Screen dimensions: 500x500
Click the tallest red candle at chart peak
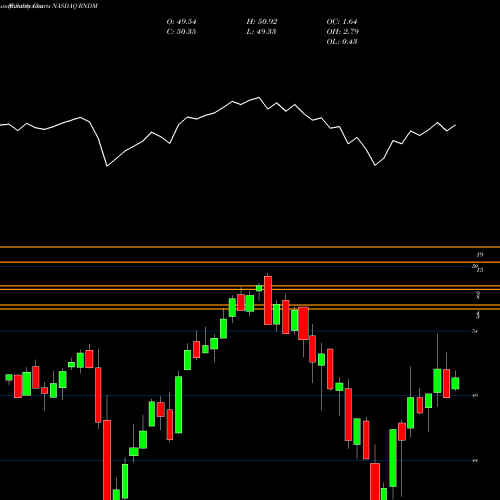pyautogui.click(x=268, y=300)
